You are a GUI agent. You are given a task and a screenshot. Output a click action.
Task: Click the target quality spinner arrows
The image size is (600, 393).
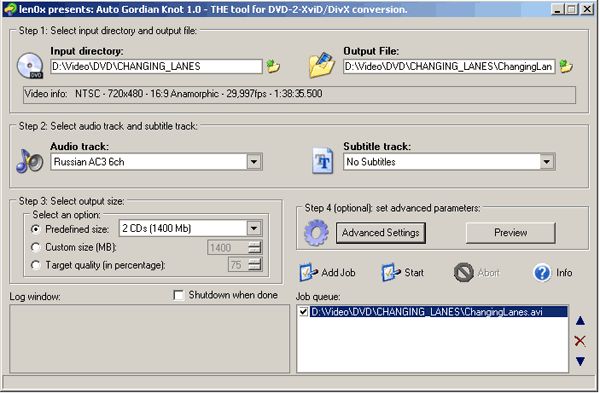254,265
